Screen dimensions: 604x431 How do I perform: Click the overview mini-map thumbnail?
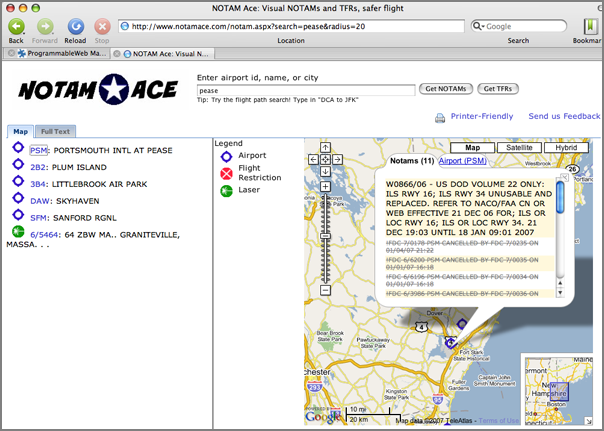[x=559, y=389]
